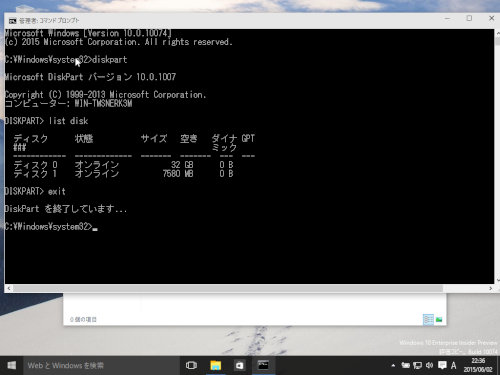
Task: Click the 'GPT' column header
Action: pos(248,139)
